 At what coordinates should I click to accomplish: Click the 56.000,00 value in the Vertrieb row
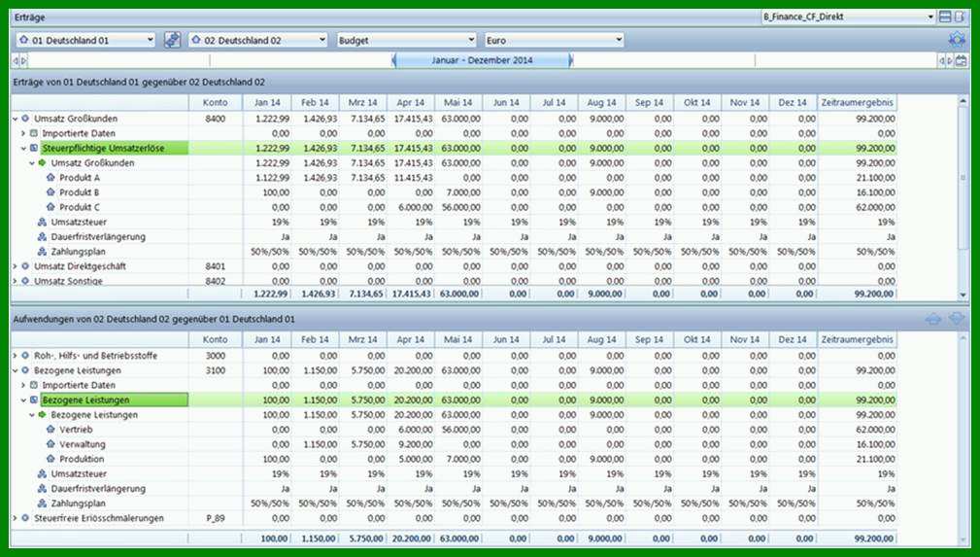click(461, 430)
